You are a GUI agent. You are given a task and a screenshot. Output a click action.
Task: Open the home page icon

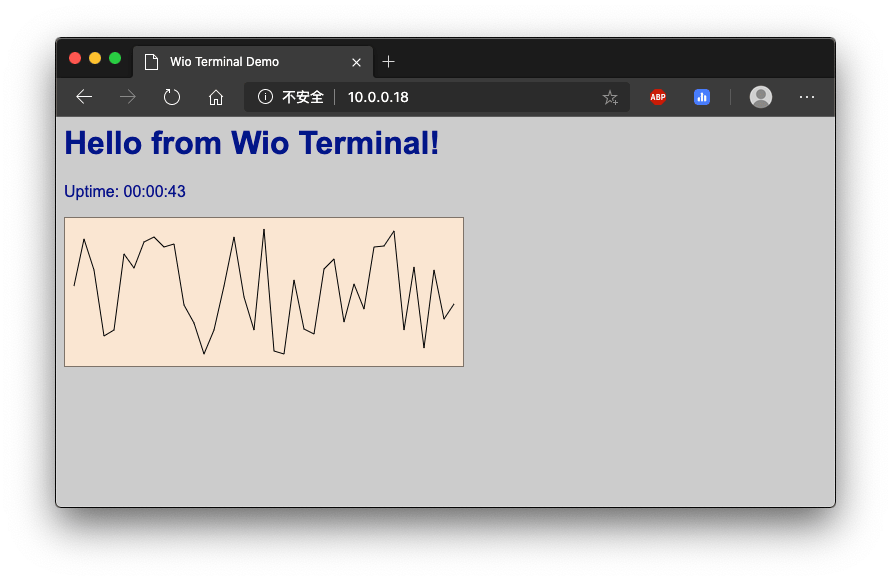(x=215, y=98)
